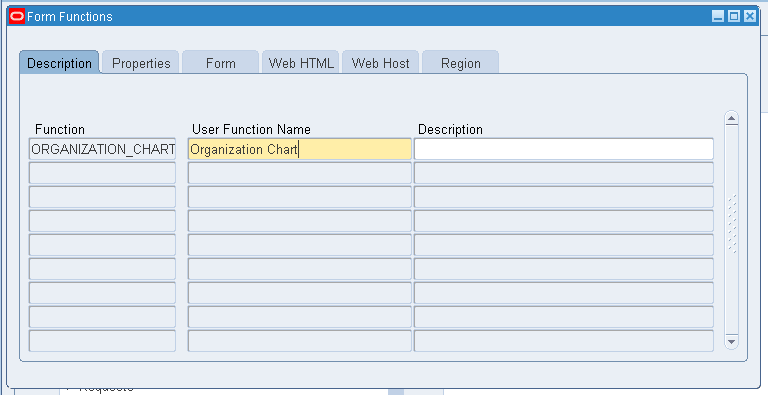Select the second row User Function Name field
This screenshot has height=395, width=768.
300,173
